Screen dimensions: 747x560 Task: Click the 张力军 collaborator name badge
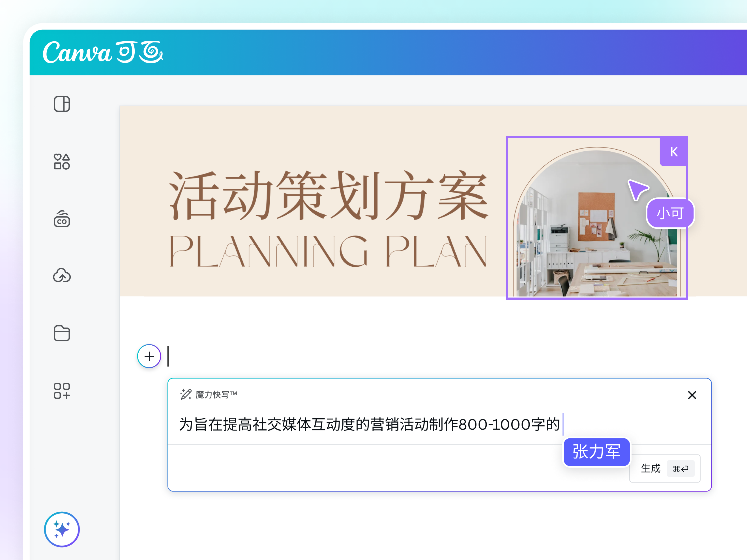point(596,452)
